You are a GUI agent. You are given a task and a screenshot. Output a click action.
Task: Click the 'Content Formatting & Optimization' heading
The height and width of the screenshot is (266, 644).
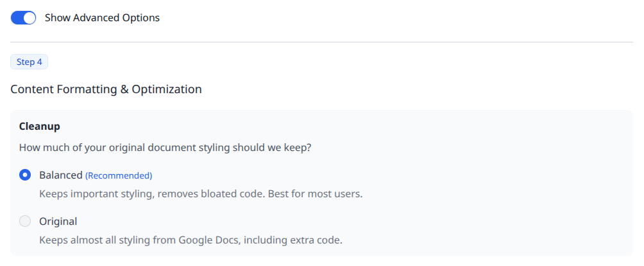(x=106, y=89)
